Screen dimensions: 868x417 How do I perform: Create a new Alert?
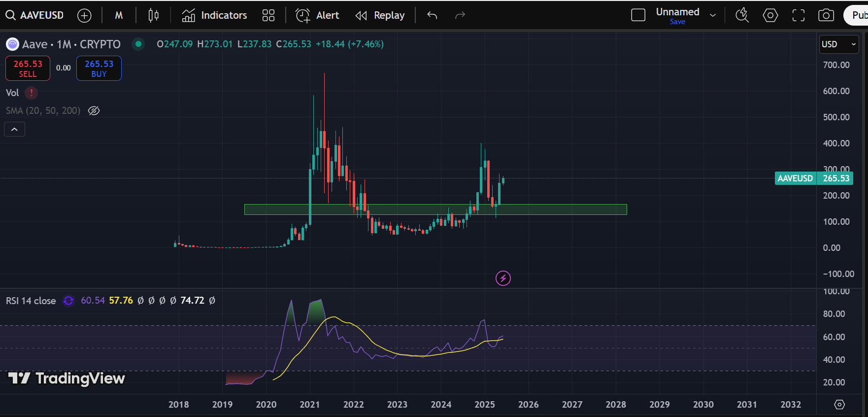tap(317, 15)
